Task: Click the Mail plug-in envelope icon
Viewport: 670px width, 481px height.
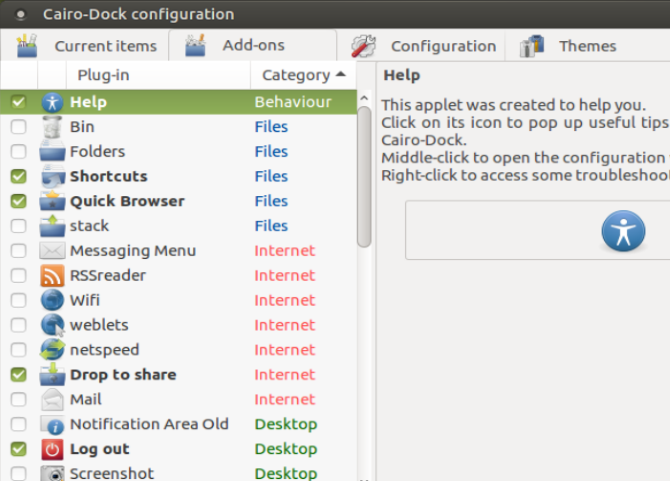Action: [52, 399]
